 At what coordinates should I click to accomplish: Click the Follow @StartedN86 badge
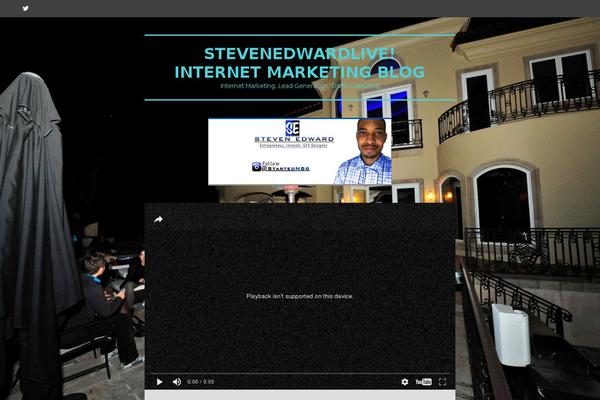tap(280, 167)
